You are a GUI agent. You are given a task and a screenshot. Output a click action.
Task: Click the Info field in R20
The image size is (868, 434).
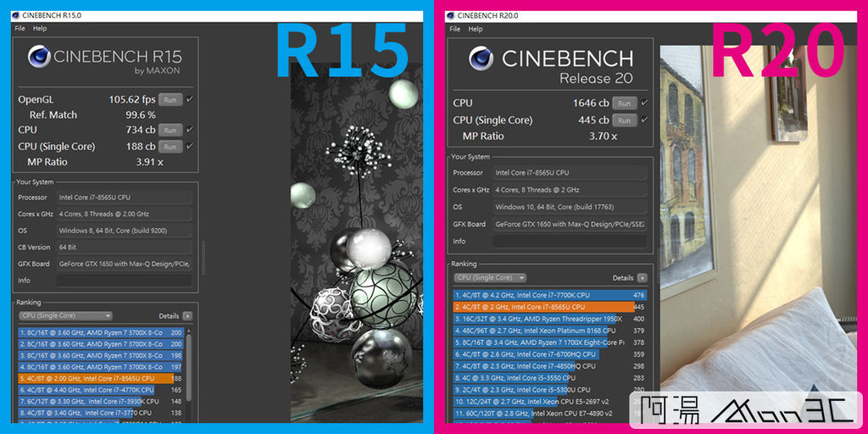(570, 242)
